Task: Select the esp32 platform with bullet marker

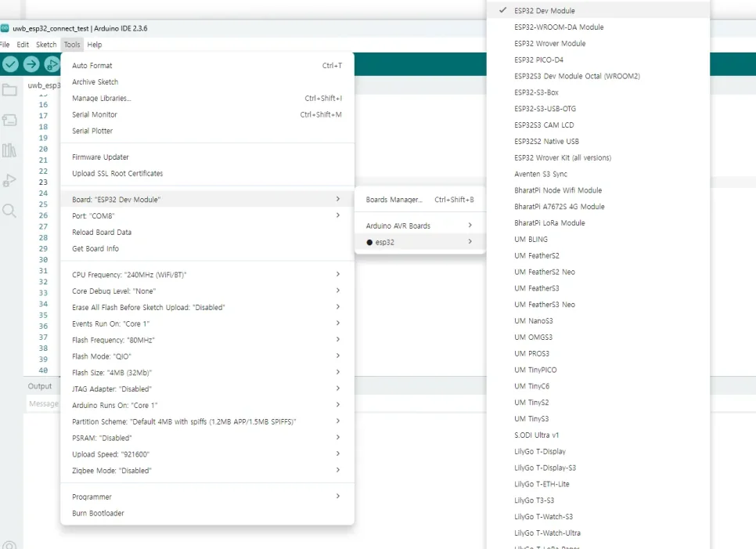Action: [x=420, y=242]
